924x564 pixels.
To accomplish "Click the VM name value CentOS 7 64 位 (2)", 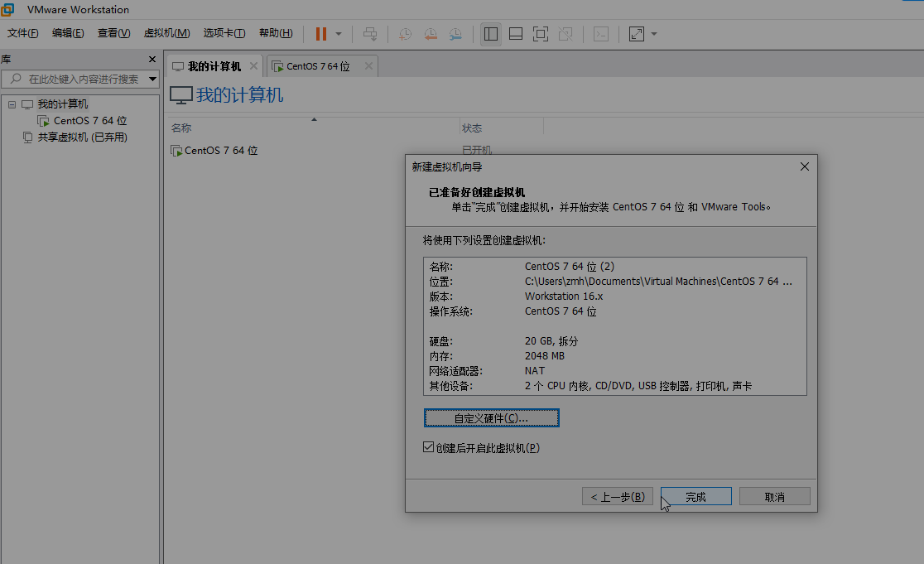I will (570, 267).
